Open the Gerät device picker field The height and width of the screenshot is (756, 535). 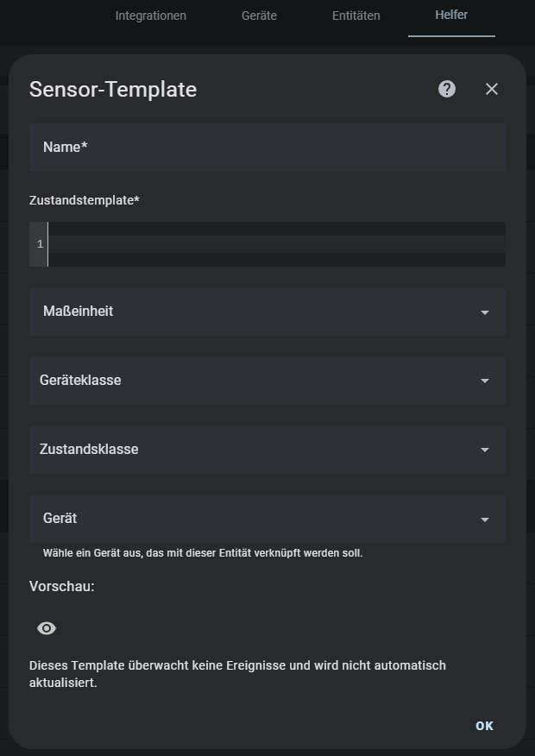[267, 519]
